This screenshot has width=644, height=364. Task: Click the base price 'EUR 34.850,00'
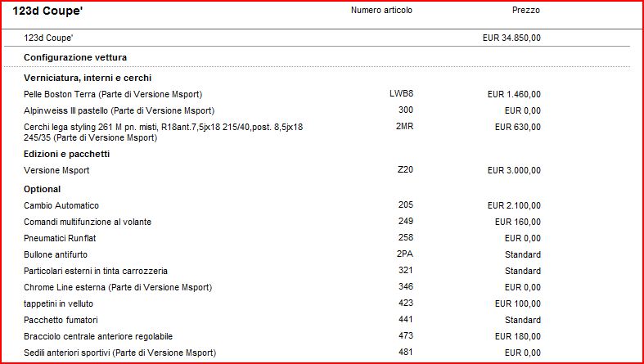coord(511,38)
